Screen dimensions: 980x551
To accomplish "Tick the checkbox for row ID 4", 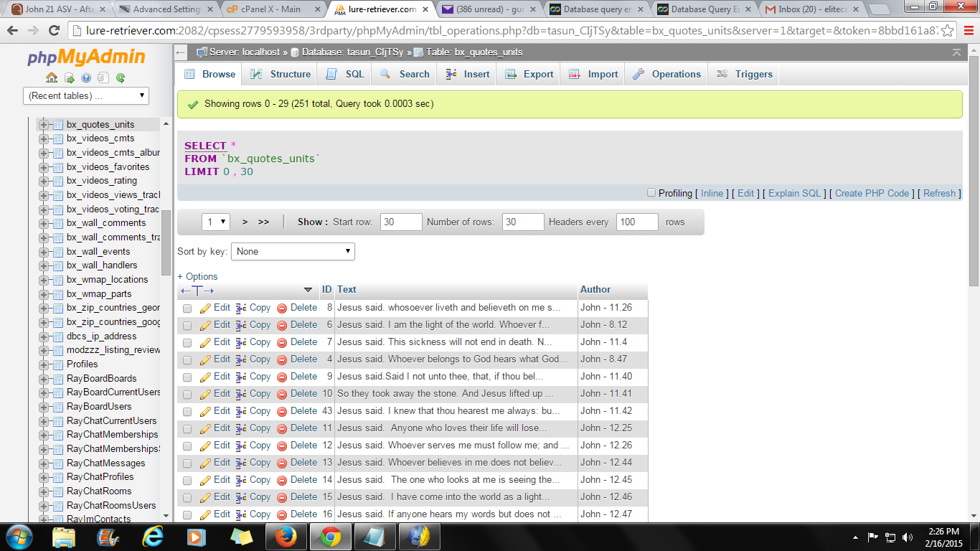I will pos(187,360).
